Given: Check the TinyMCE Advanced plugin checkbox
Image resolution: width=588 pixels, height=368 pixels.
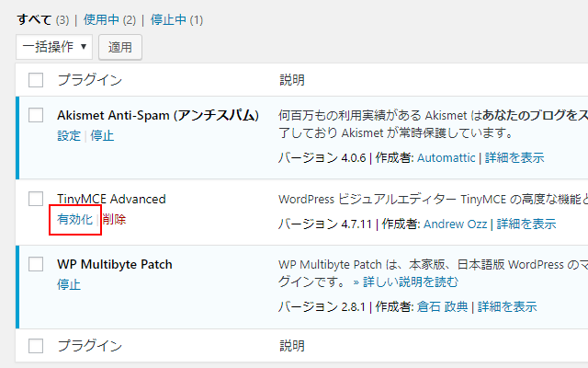Looking at the screenshot, I should (x=36, y=199).
